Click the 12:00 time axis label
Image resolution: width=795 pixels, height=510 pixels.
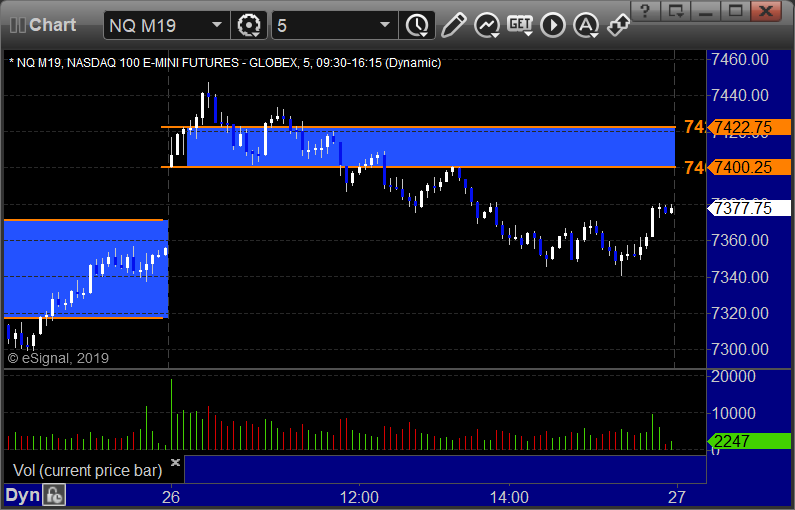[359, 497]
